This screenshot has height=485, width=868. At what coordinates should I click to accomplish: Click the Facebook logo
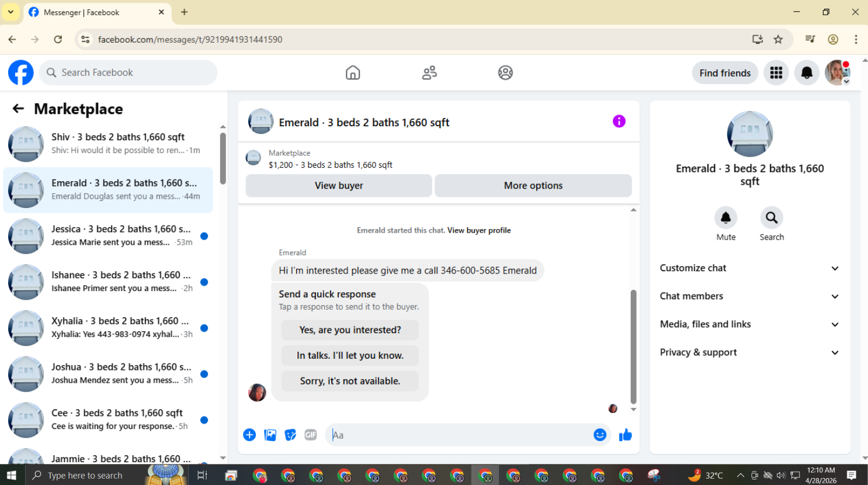pos(21,72)
